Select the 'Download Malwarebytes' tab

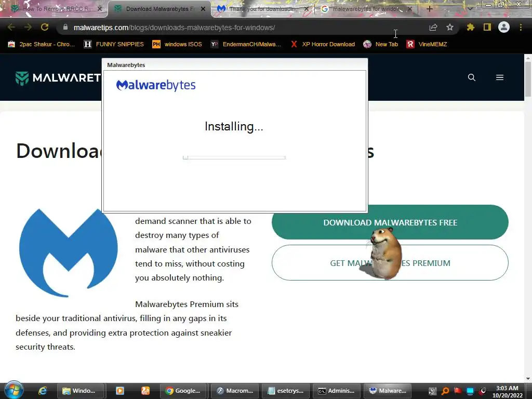tap(157, 9)
